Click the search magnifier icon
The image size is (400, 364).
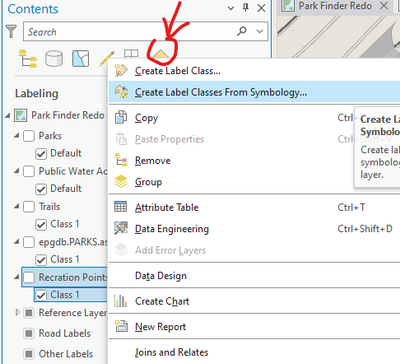pos(242,31)
